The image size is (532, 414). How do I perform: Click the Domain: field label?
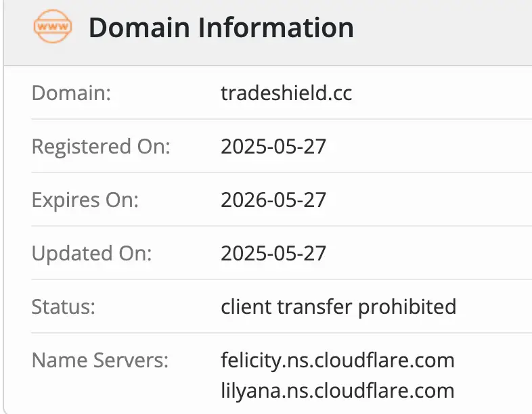click(71, 93)
